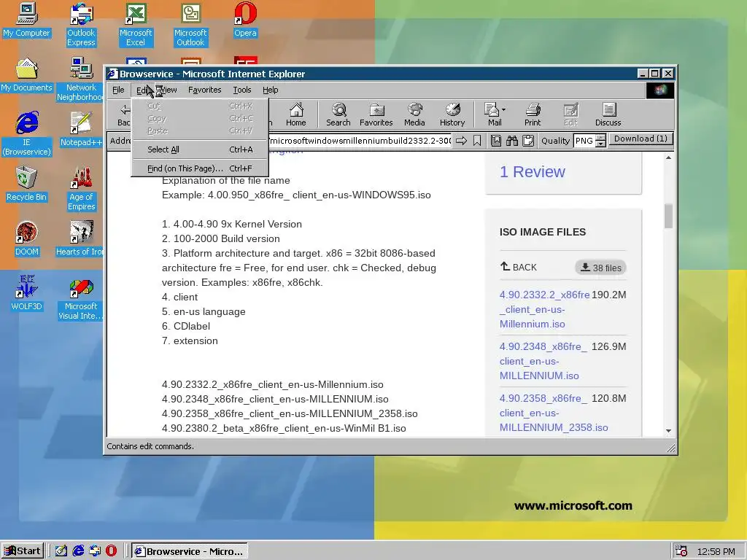Image resolution: width=747 pixels, height=560 pixels.
Task: Click Internet Explorer quick launch icon
Action: (78, 551)
